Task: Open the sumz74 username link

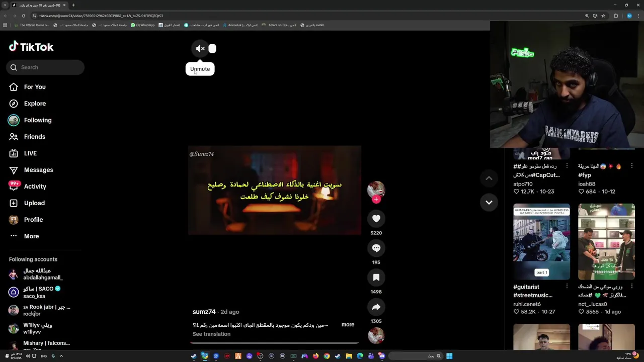Action: coord(204,312)
